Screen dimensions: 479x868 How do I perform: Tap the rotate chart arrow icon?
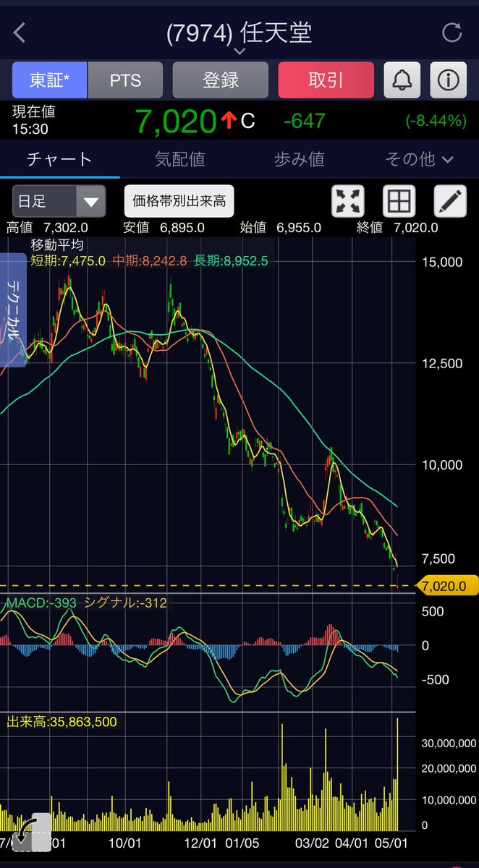pos(32,832)
